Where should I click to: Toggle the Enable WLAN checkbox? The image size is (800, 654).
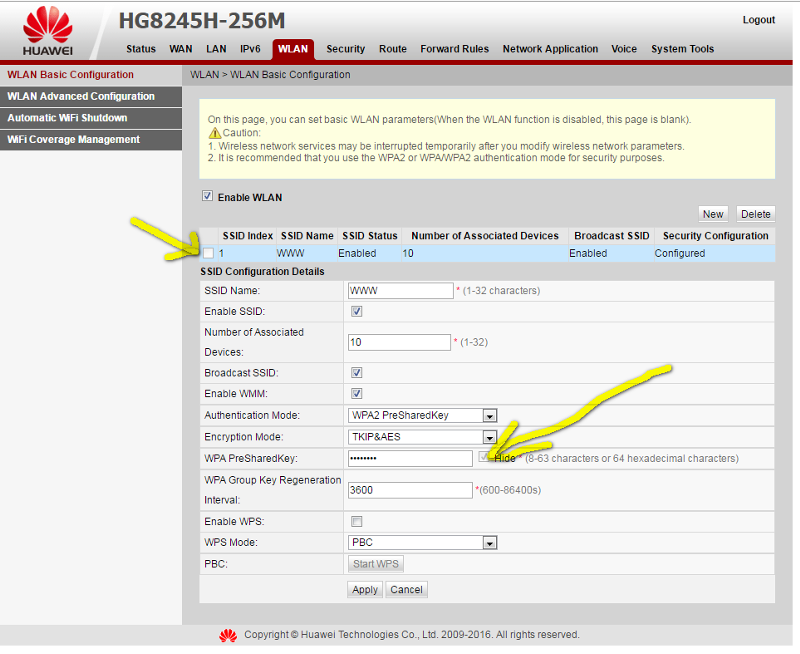coord(207,196)
